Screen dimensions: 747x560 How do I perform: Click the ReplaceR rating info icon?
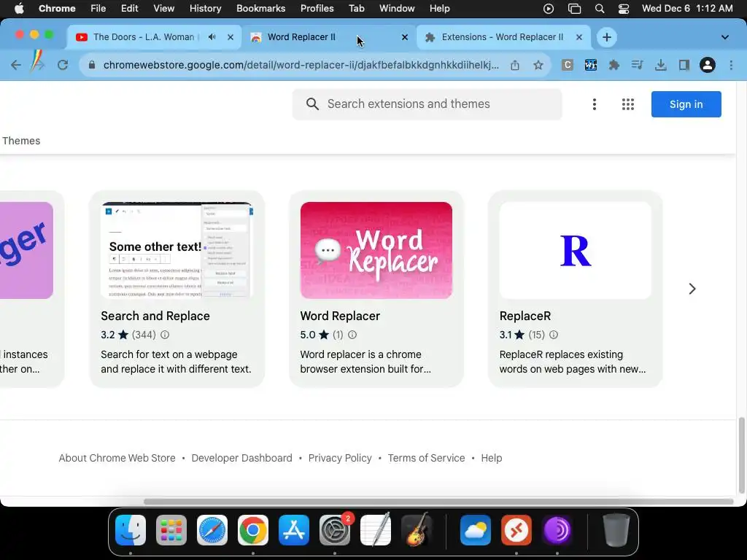(x=554, y=335)
